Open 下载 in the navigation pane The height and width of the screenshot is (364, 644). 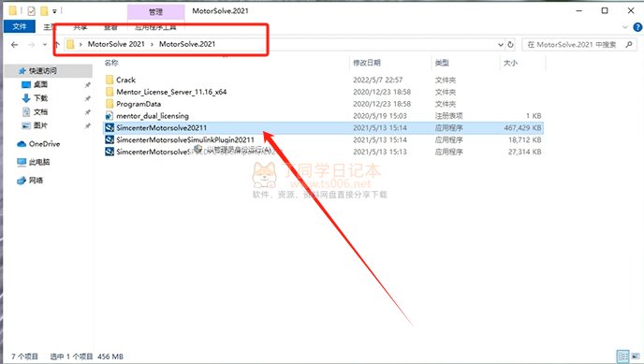tap(40, 98)
